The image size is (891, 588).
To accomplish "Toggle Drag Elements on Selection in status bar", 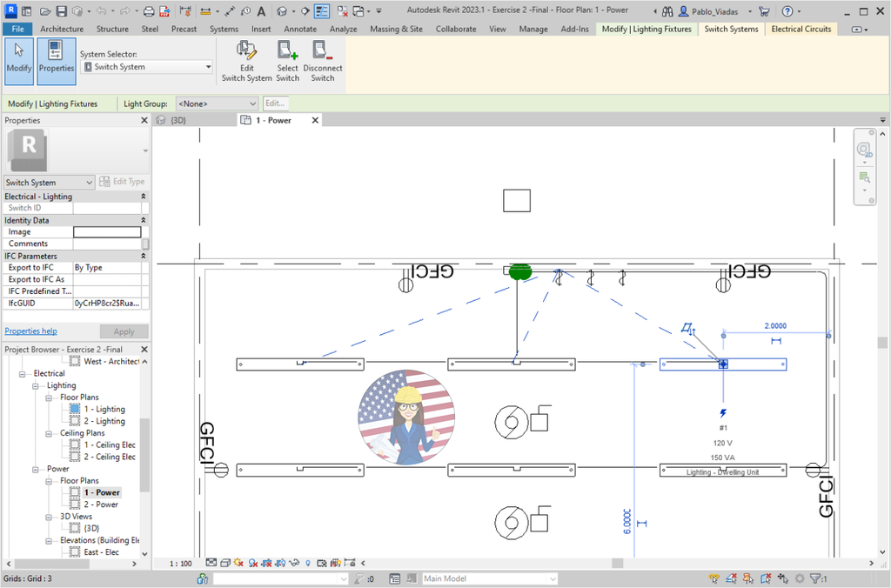I will tap(783, 578).
